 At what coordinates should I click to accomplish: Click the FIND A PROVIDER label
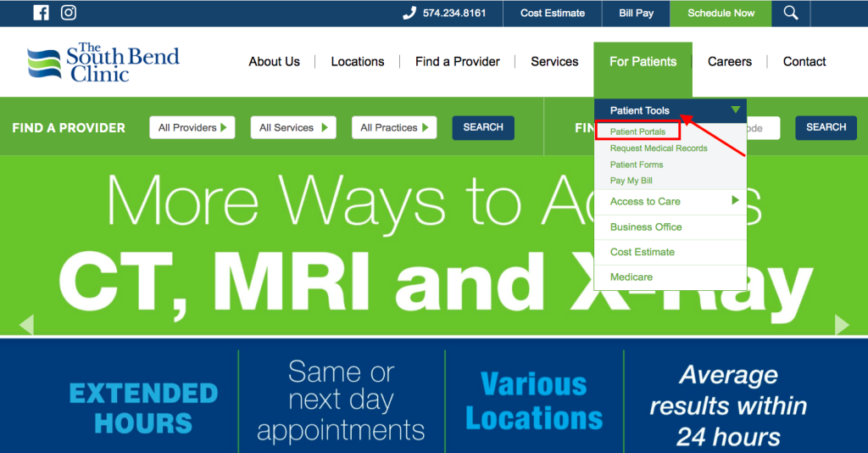pos(69,128)
